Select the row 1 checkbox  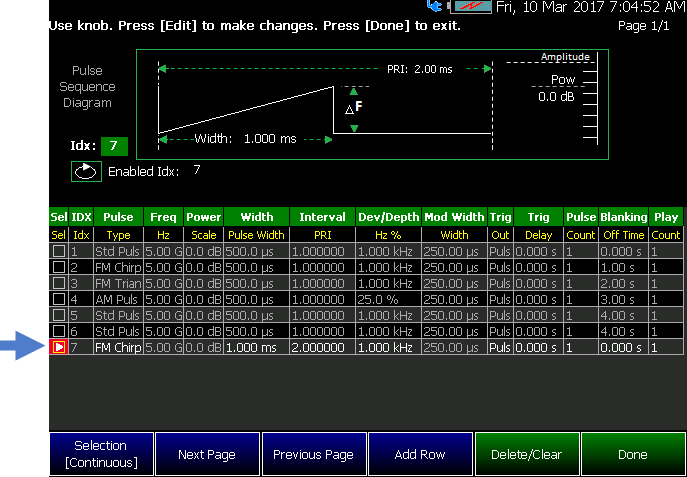pyautogui.click(x=59, y=251)
